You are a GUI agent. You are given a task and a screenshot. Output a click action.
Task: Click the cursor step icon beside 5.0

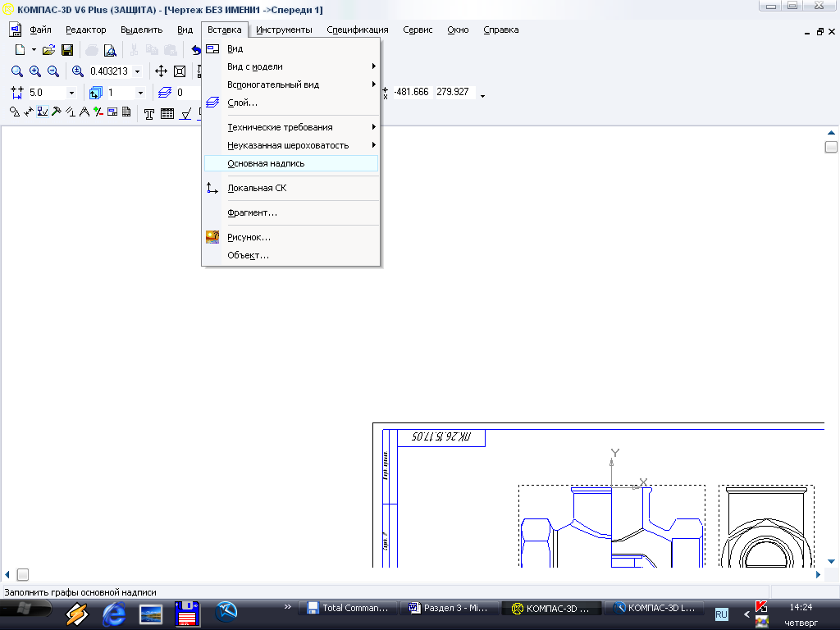[x=17, y=93]
